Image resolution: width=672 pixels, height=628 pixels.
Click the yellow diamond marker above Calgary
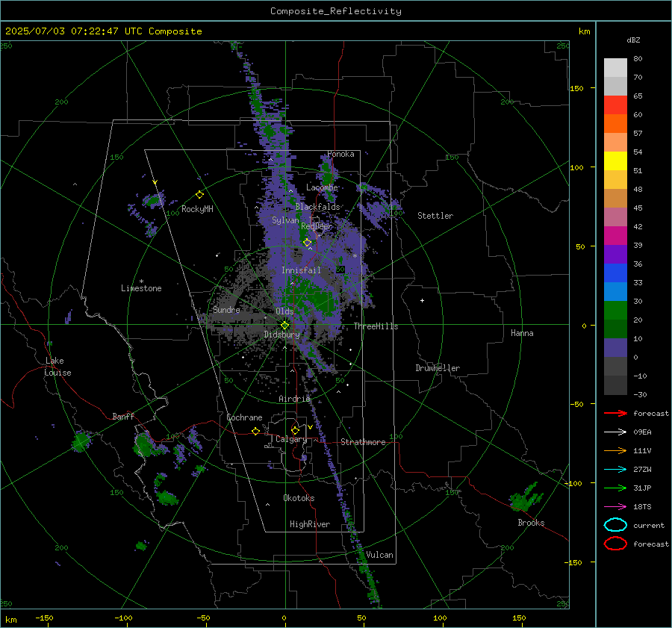tap(295, 430)
